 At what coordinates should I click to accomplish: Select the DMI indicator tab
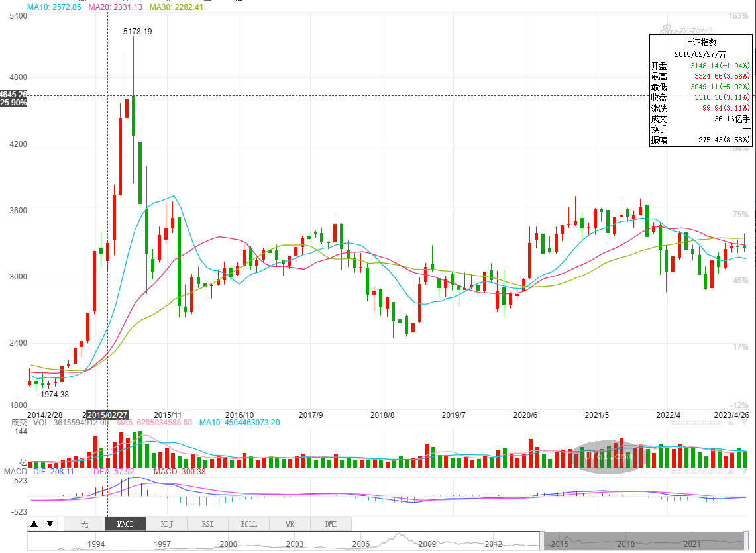(331, 524)
